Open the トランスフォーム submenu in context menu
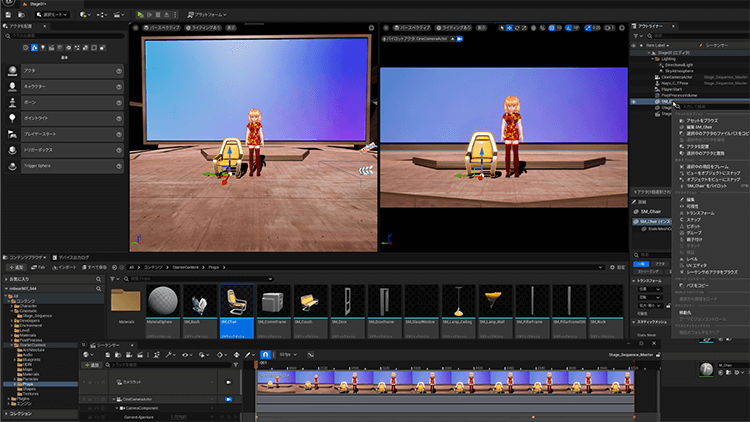750x422 pixels. point(700,213)
